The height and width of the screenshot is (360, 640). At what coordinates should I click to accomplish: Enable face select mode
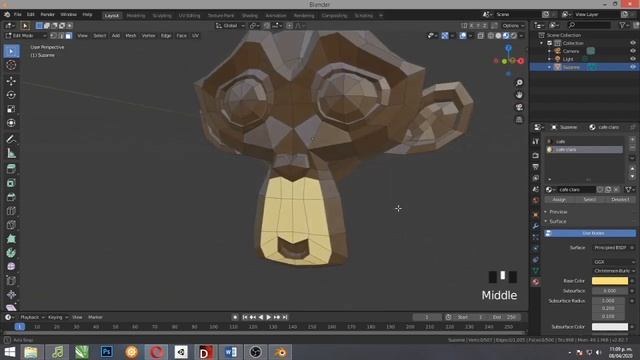click(69, 36)
